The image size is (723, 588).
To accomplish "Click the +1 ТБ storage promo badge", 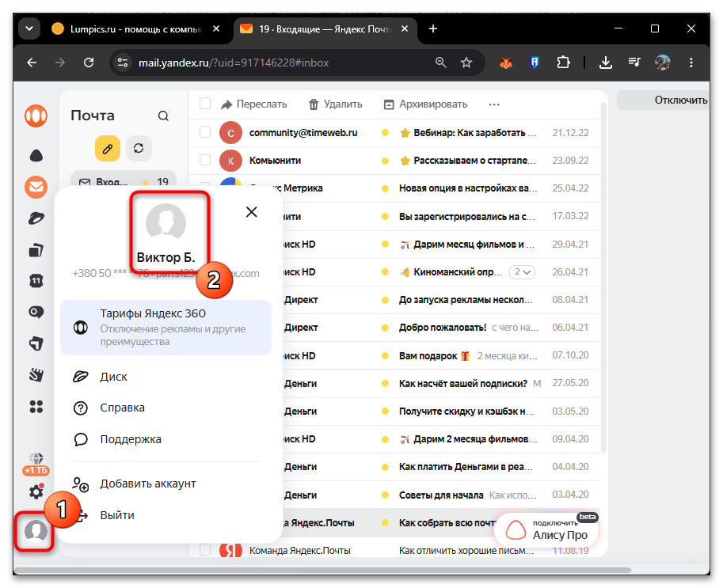I will (36, 471).
